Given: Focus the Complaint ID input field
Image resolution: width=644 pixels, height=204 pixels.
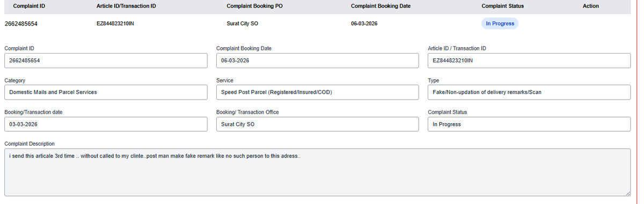Looking at the screenshot, I should click(106, 61).
